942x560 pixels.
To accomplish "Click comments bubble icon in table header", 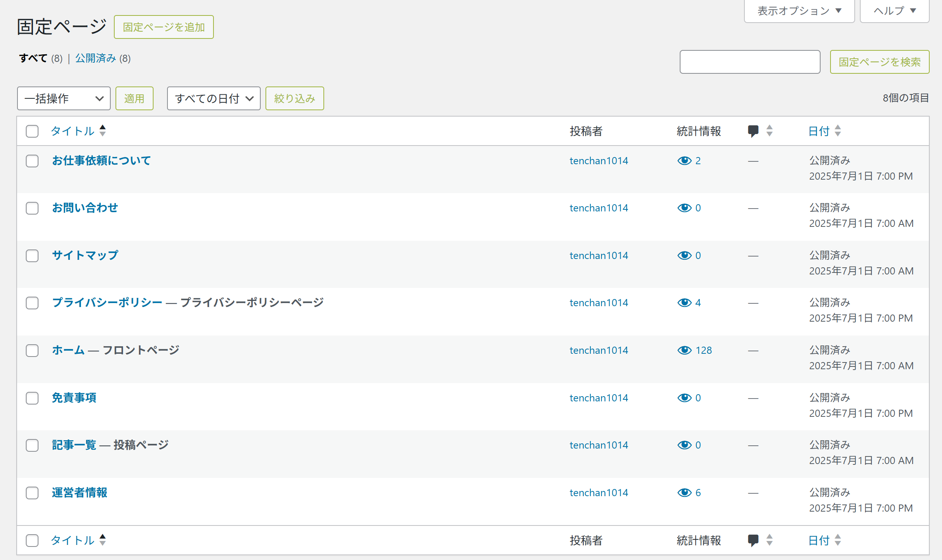I will click(753, 131).
